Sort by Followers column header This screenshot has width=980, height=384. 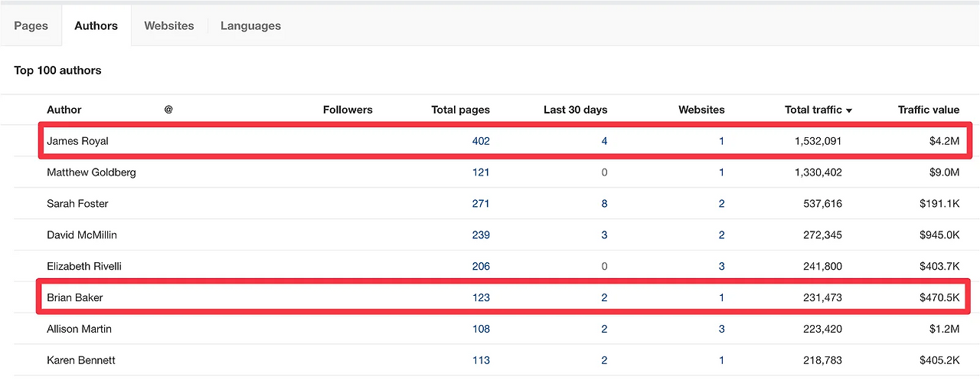pos(348,110)
